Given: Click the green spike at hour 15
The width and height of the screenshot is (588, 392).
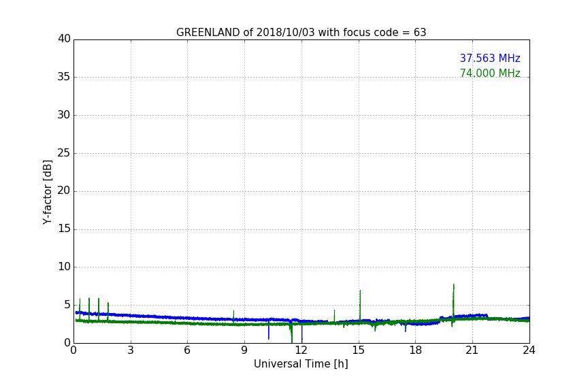Looking at the screenshot, I should [360, 306].
